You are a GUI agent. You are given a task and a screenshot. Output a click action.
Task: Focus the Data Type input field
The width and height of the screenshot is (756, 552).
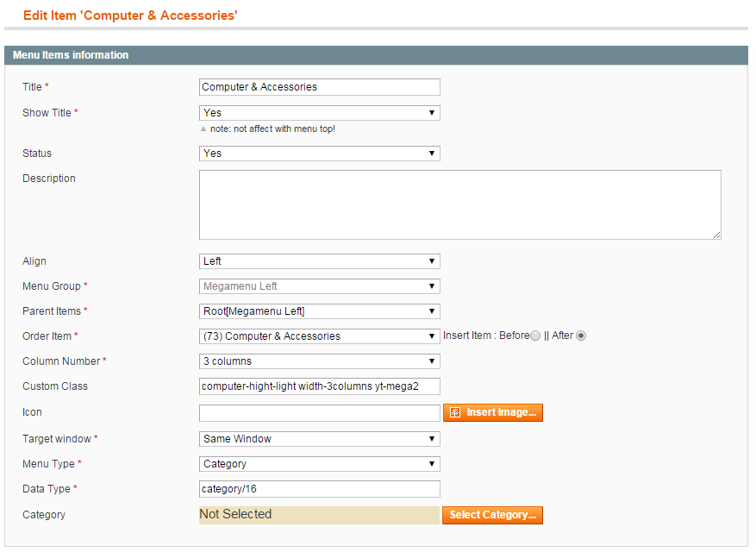319,489
